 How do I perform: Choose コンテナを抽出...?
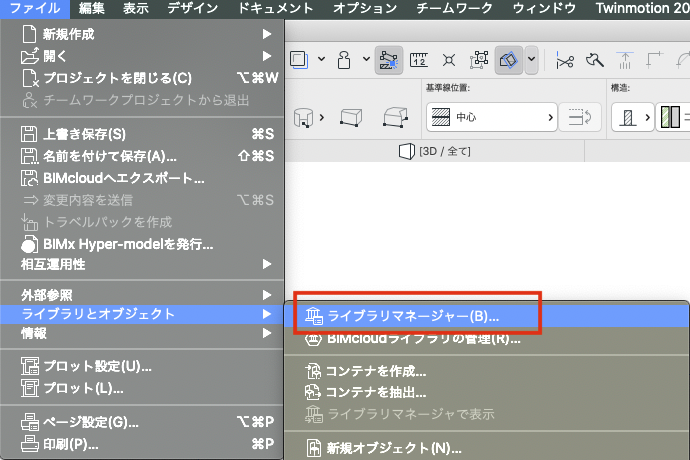[487, 392]
